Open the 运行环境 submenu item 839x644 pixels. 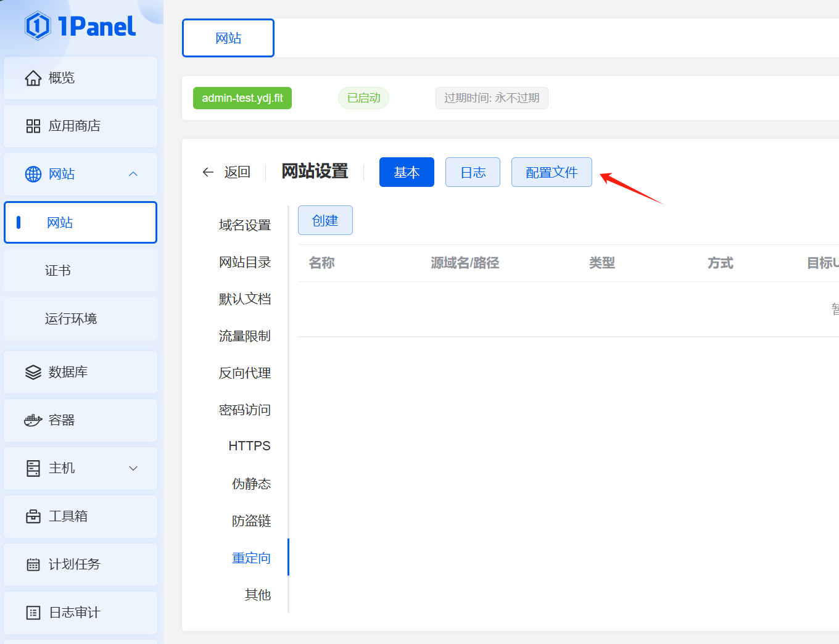pos(80,318)
